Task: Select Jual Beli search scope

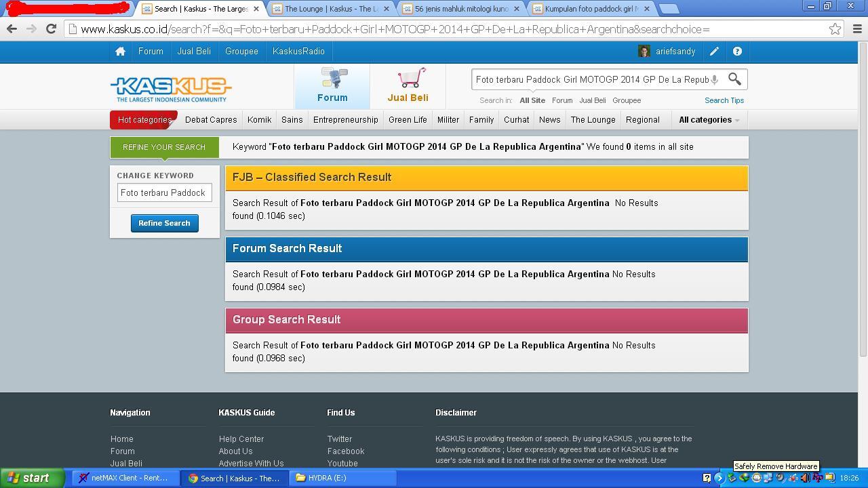Action: pos(593,100)
